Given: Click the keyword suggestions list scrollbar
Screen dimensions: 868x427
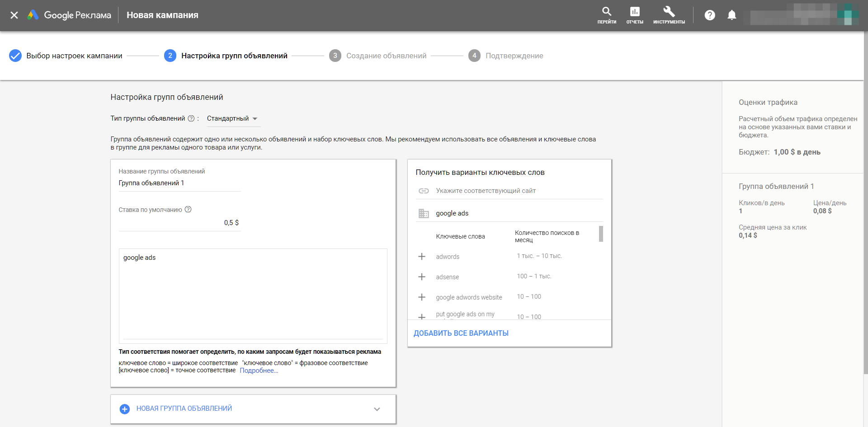Looking at the screenshot, I should (601, 234).
